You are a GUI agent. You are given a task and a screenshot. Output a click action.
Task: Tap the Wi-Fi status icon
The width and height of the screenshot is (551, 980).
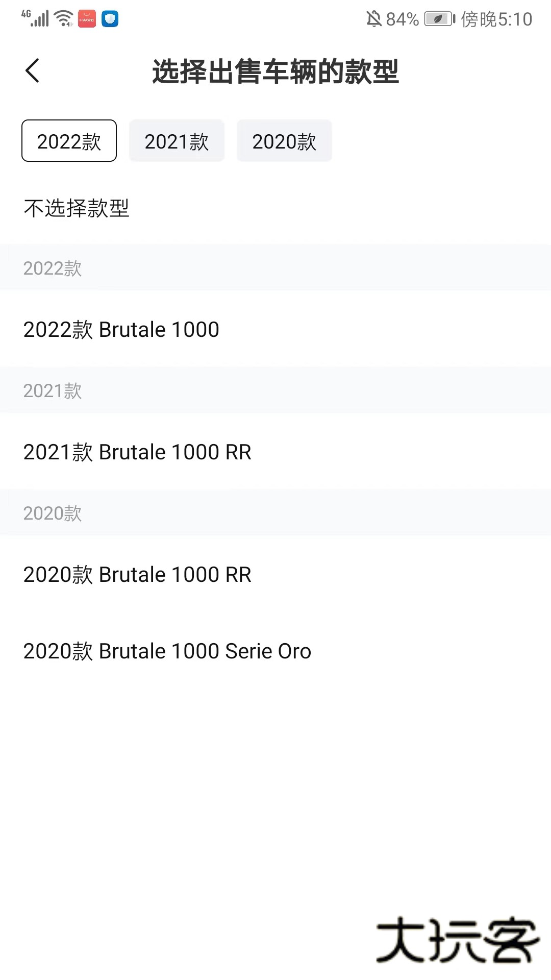tap(64, 18)
